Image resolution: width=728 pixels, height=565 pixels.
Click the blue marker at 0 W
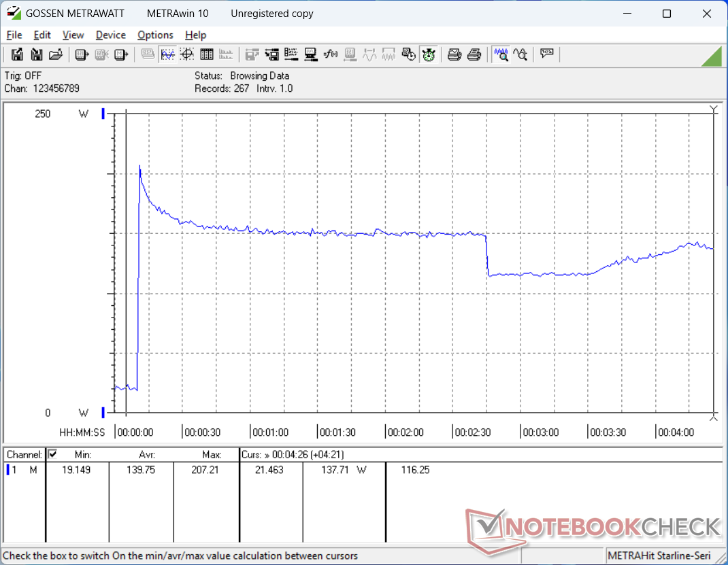(103, 413)
